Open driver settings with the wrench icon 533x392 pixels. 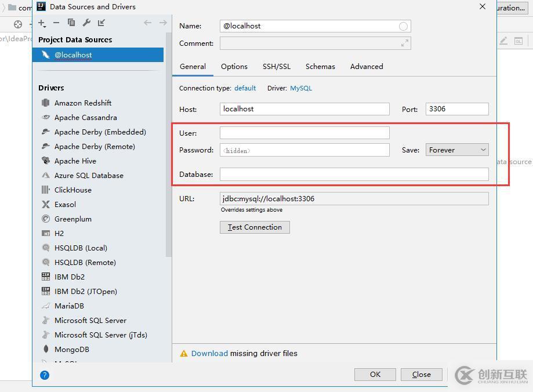pyautogui.click(x=86, y=23)
